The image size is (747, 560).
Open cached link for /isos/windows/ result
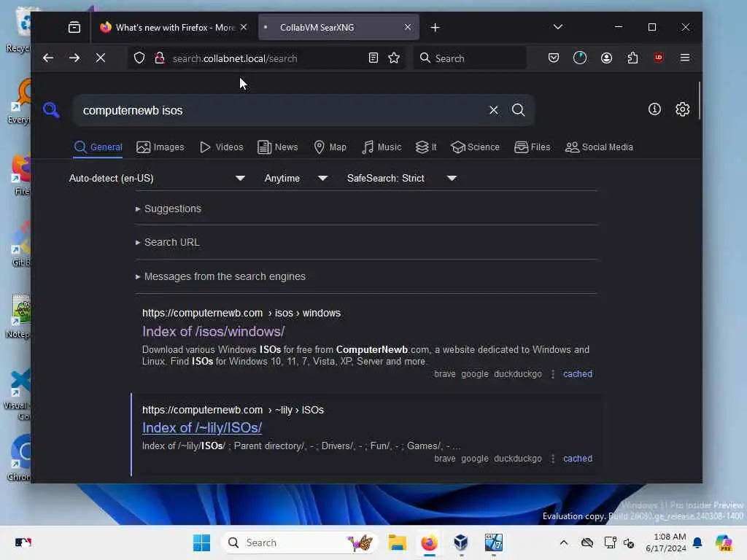(578, 374)
